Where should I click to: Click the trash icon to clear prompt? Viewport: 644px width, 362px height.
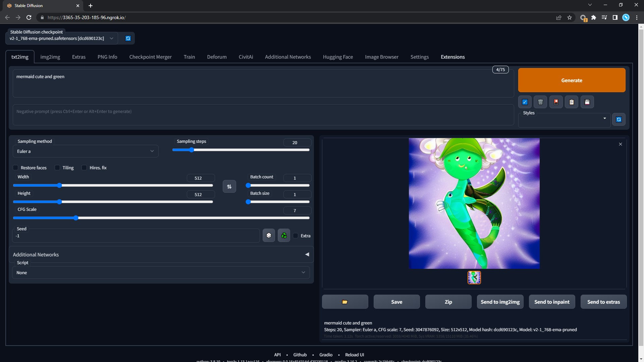point(540,102)
